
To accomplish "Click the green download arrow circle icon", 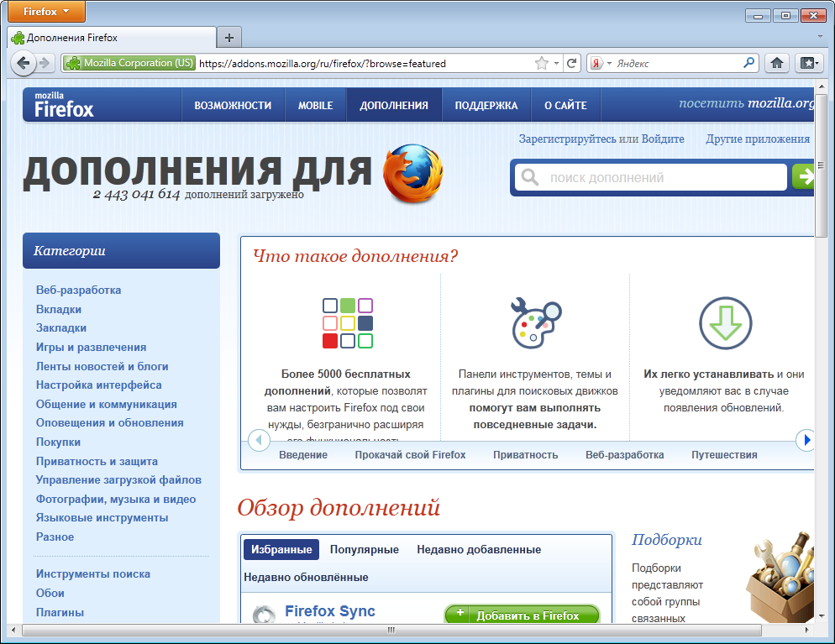I will point(725,323).
